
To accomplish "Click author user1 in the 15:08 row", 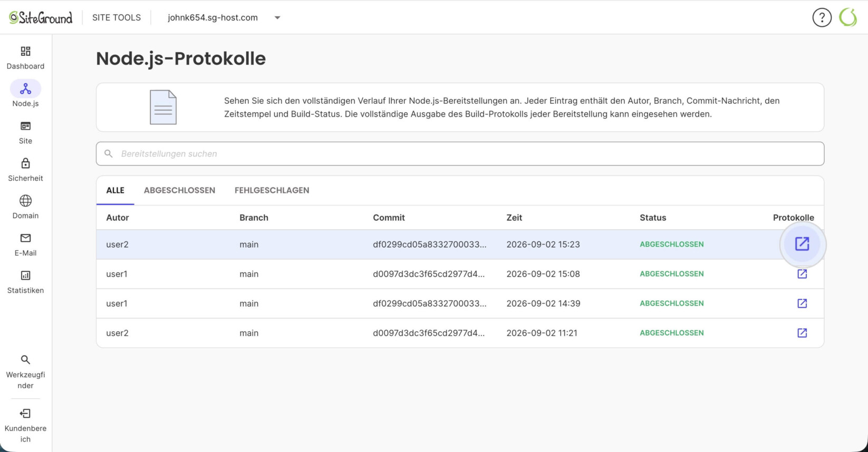I will point(117,274).
